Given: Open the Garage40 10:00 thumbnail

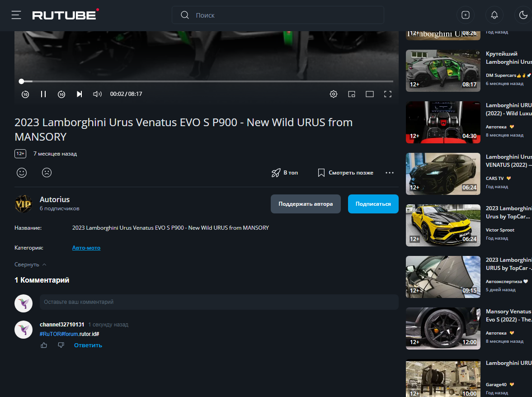Looking at the screenshot, I should point(443,378).
